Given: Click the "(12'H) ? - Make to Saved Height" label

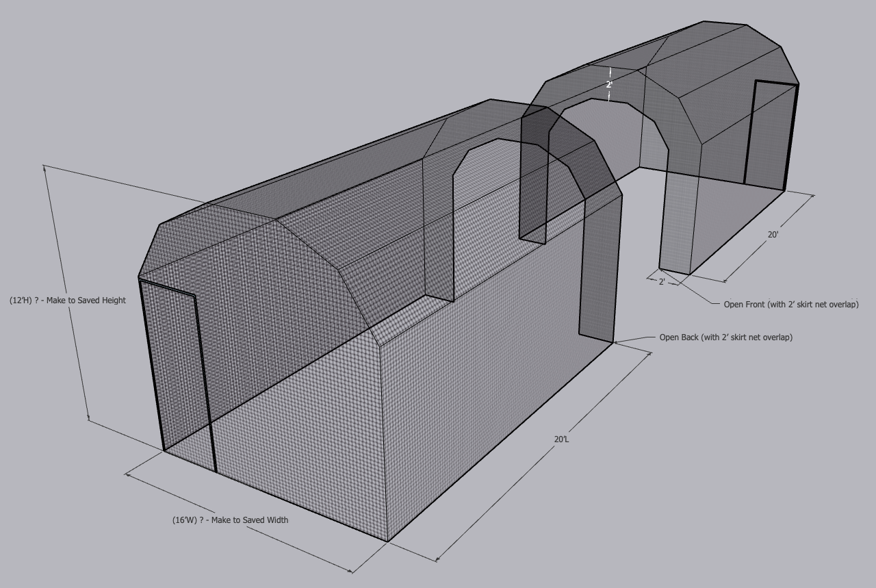Looking at the screenshot, I should pos(68,301).
